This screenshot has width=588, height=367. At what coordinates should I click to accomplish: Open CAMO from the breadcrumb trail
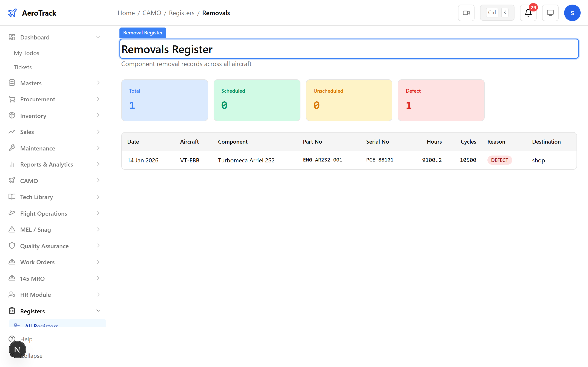(152, 13)
